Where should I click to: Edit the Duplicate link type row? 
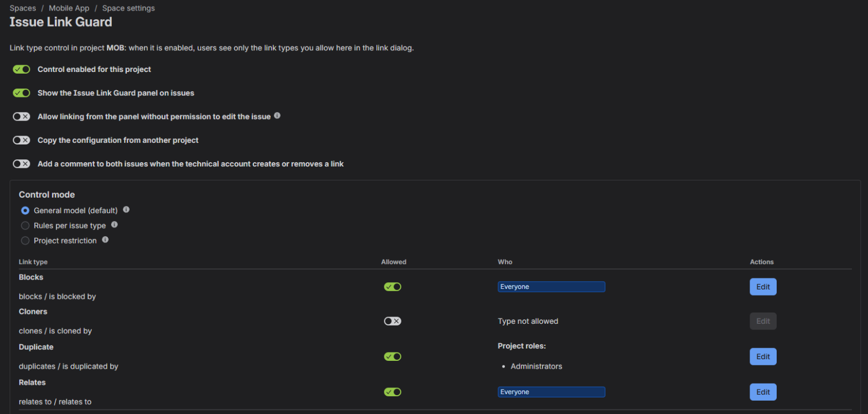(763, 356)
